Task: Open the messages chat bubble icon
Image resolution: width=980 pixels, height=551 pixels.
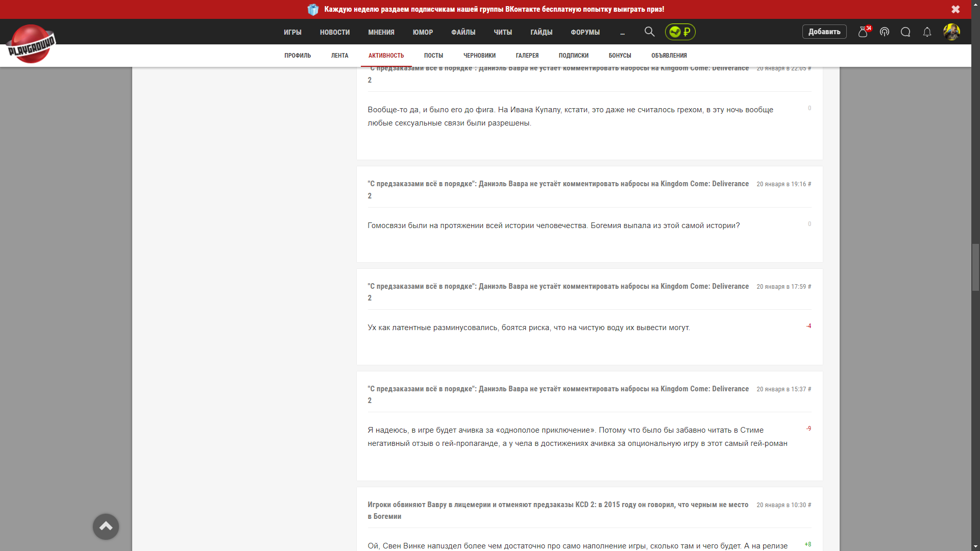Action: (x=905, y=32)
